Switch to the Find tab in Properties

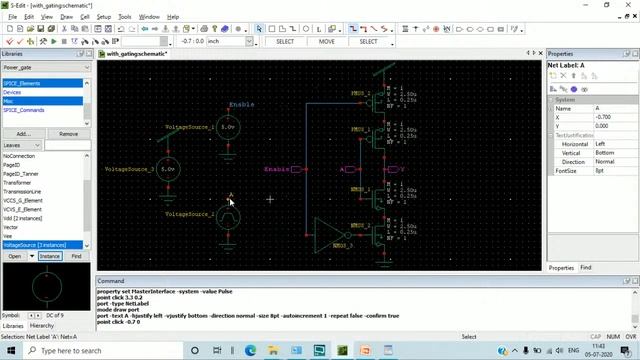point(586,268)
